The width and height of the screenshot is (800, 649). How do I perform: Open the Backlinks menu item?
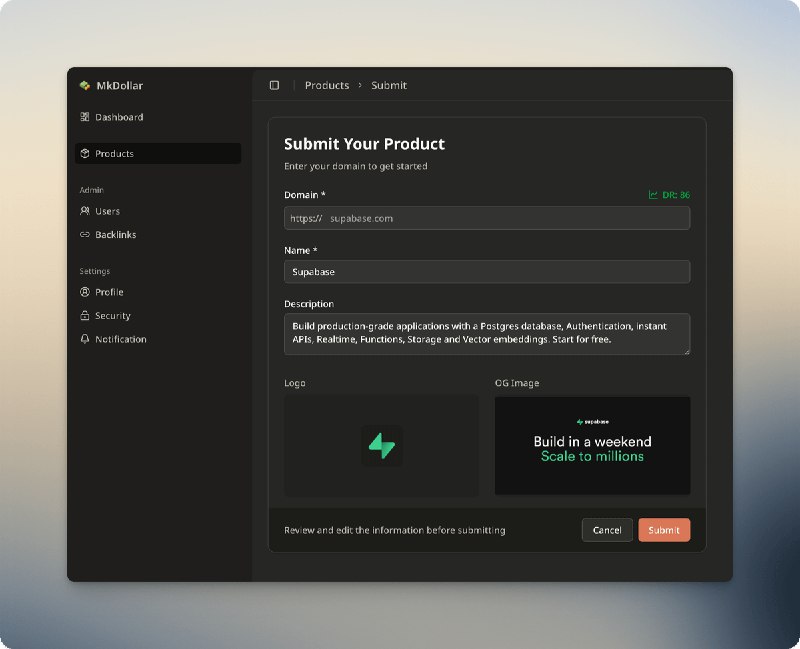pos(115,235)
